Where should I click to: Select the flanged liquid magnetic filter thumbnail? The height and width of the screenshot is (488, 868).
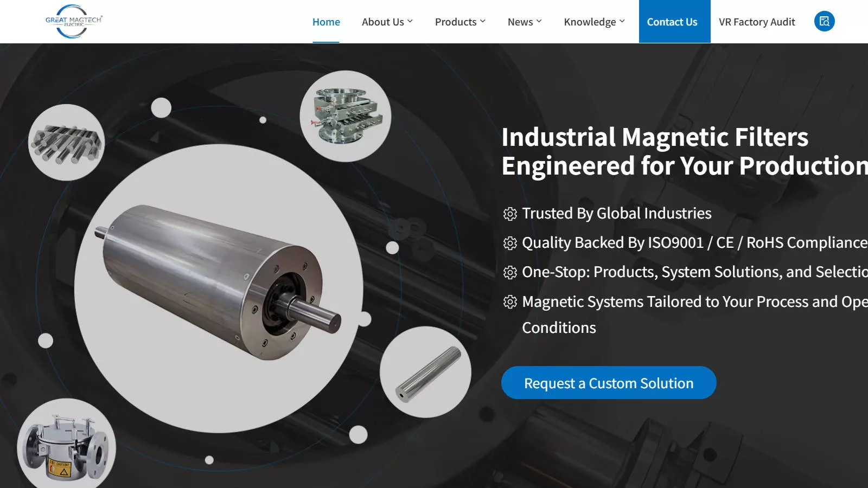66,445
